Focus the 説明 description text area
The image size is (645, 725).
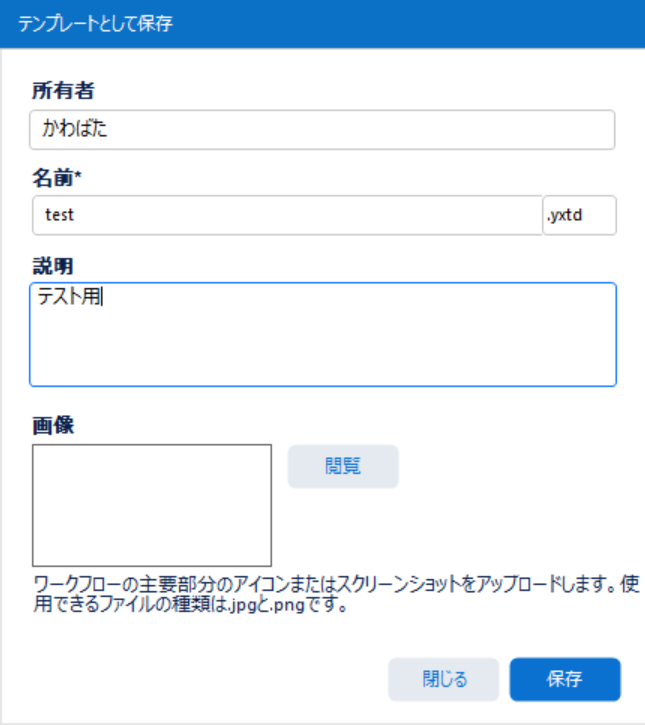tap(323, 334)
